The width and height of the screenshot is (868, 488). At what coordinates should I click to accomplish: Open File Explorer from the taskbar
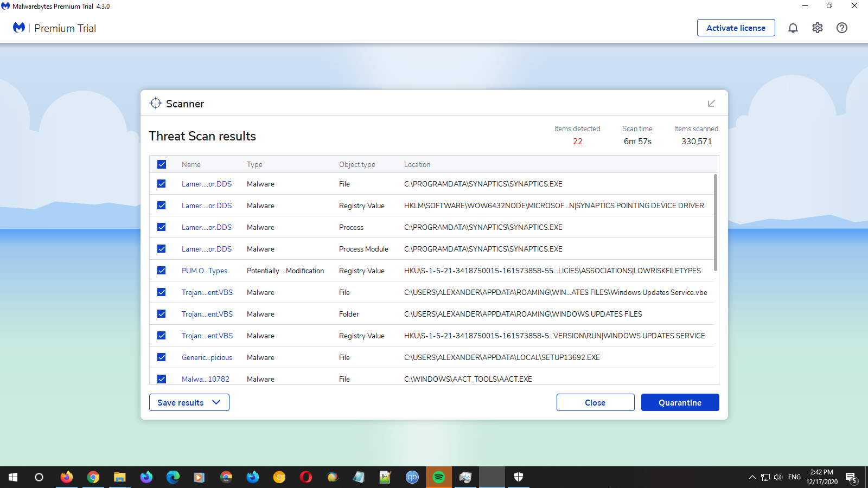[120, 477]
